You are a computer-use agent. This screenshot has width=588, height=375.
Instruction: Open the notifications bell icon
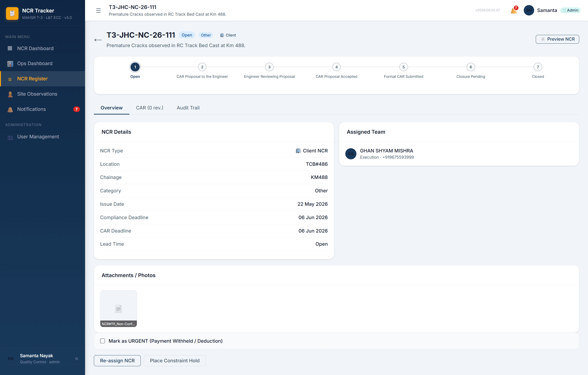[514, 11]
